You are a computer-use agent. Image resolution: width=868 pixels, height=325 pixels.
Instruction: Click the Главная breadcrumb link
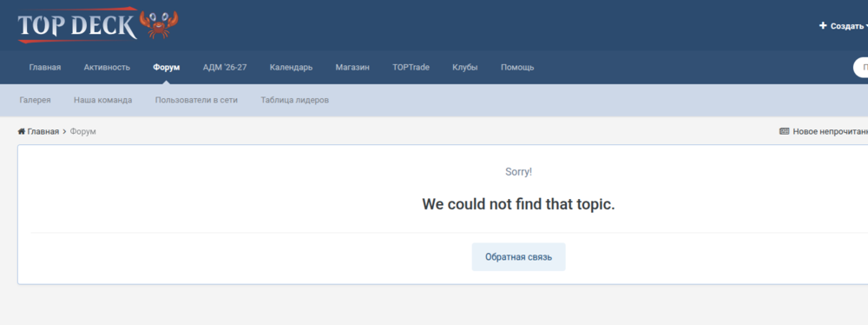[x=43, y=131]
